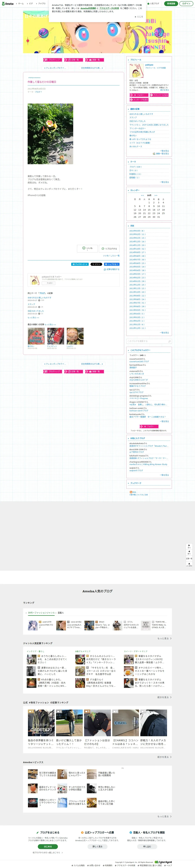Open theme ブログ ( 539 )
This screenshot has height=868, width=195.
click(x=135, y=167)
